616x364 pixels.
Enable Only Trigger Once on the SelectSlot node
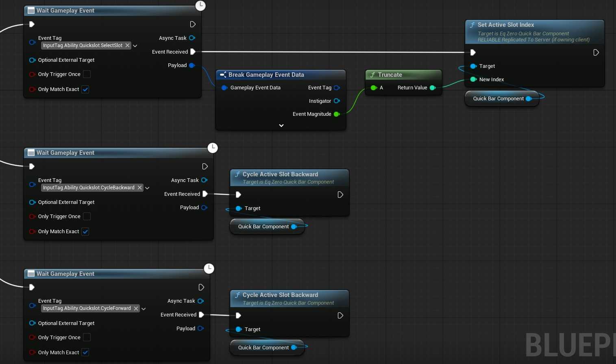click(87, 74)
